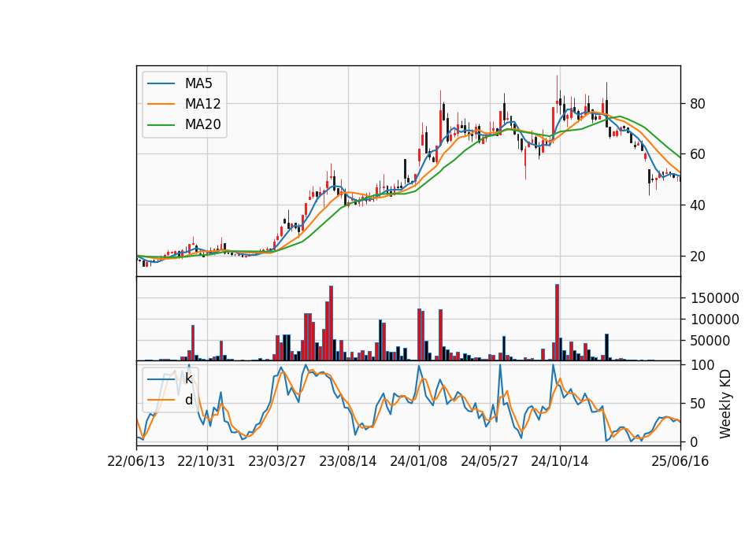
Task: Click the d legend label in KD panel
Action: 188,400
